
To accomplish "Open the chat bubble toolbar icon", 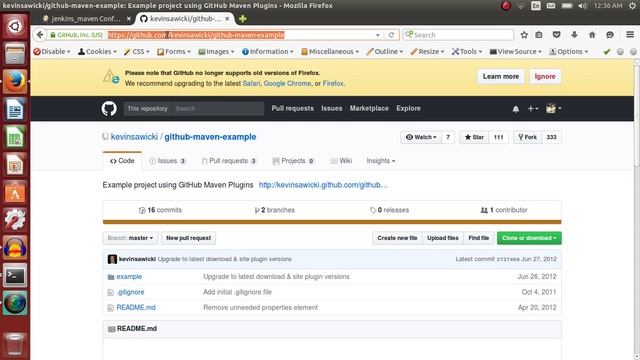I will coord(610,35).
